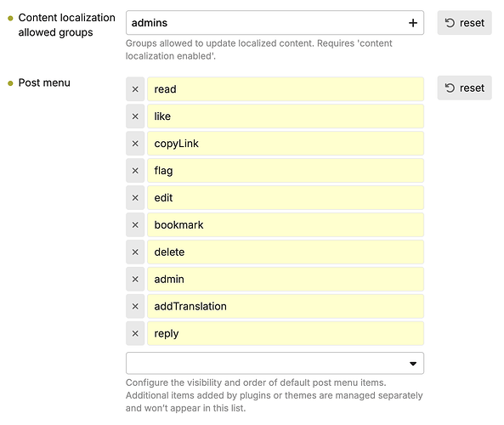This screenshot has width=504, height=425.
Task: Open the empty post menu item dropdown
Action: 275,363
